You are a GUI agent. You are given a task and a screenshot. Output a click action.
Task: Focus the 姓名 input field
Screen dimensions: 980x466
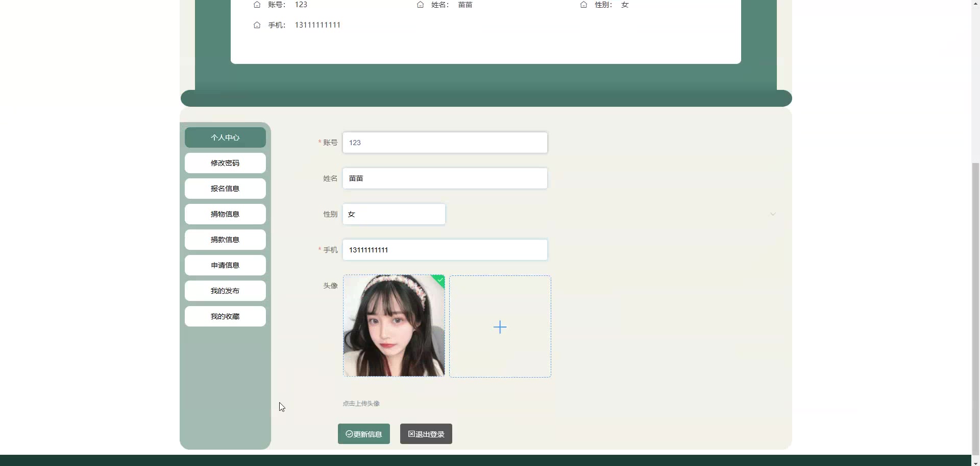click(x=445, y=178)
